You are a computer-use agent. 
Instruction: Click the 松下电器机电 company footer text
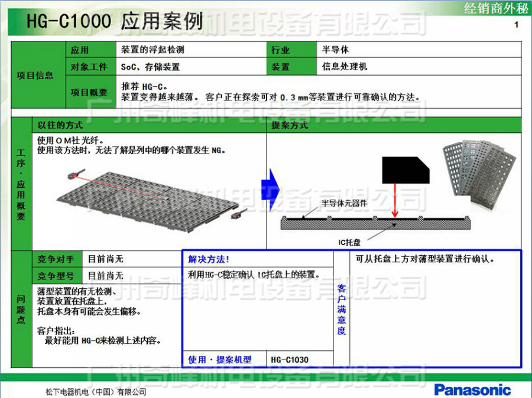pyautogui.click(x=96, y=392)
